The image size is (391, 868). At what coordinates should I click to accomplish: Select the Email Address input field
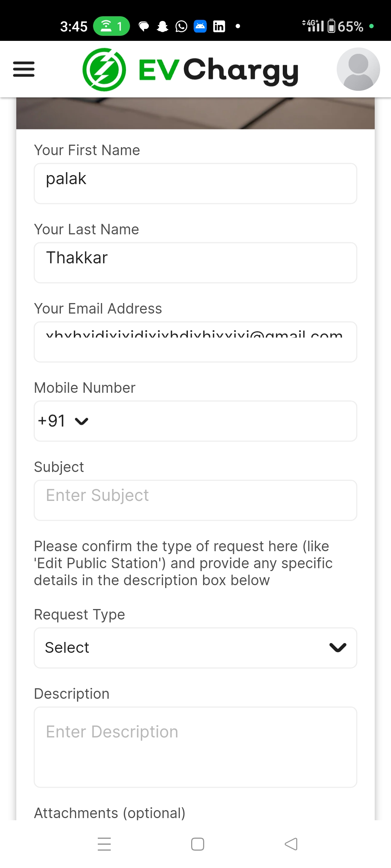[x=195, y=342]
